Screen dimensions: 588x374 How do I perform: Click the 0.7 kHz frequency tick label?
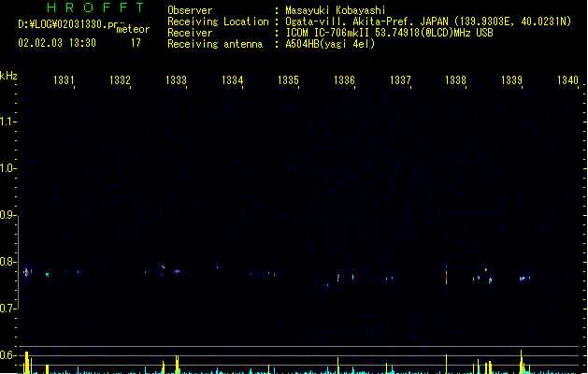click(7, 309)
